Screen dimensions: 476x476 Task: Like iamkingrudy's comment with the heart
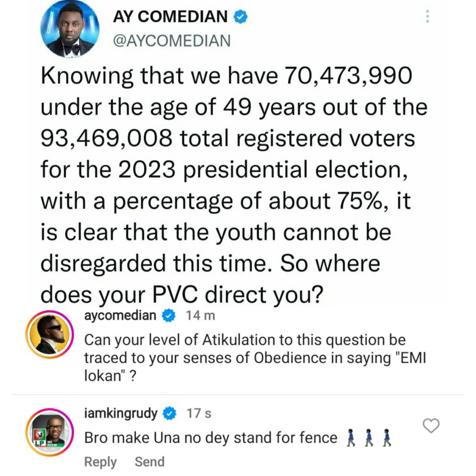pos(431,425)
